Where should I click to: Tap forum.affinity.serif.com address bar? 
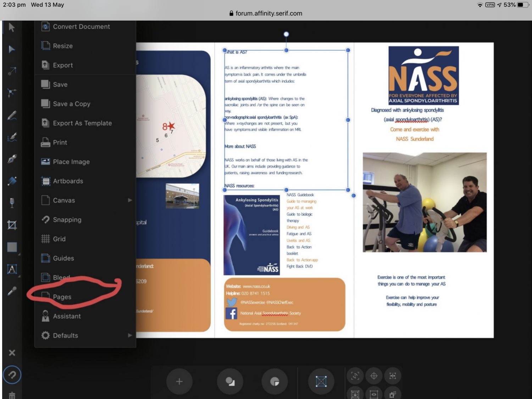pyautogui.click(x=266, y=13)
